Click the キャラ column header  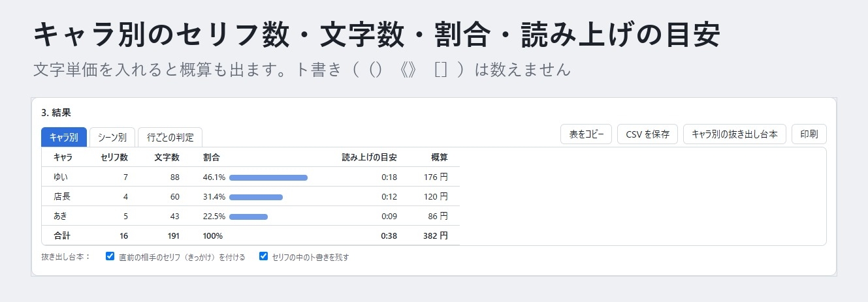(x=63, y=157)
